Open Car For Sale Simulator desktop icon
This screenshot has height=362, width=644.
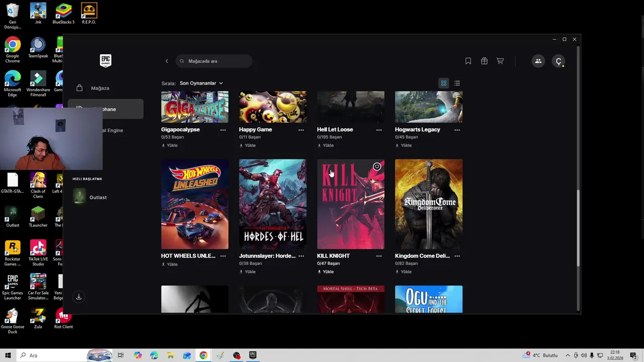click(x=38, y=287)
